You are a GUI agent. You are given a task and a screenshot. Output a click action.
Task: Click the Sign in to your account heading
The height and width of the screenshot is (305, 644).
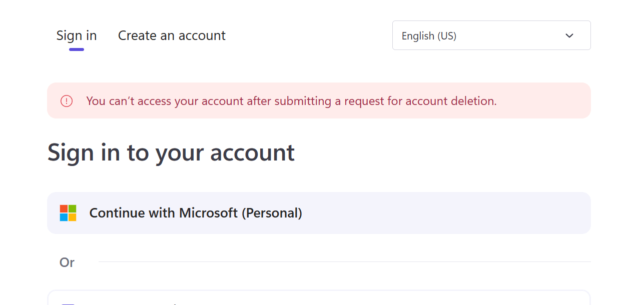[x=171, y=152]
